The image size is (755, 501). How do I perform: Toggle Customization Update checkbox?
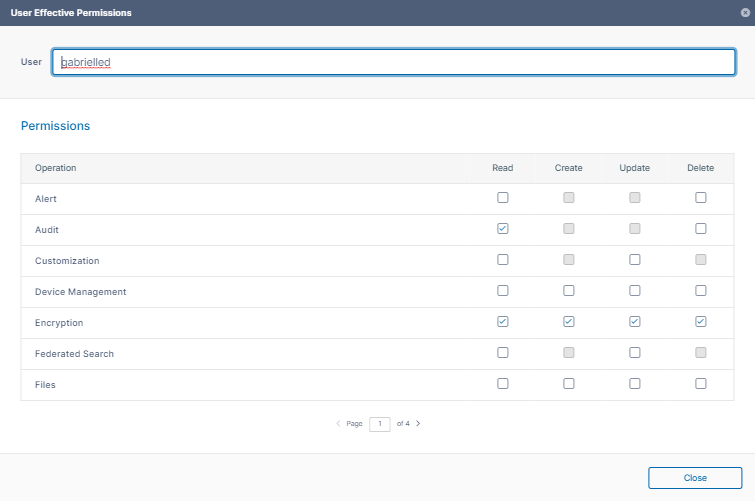635,260
